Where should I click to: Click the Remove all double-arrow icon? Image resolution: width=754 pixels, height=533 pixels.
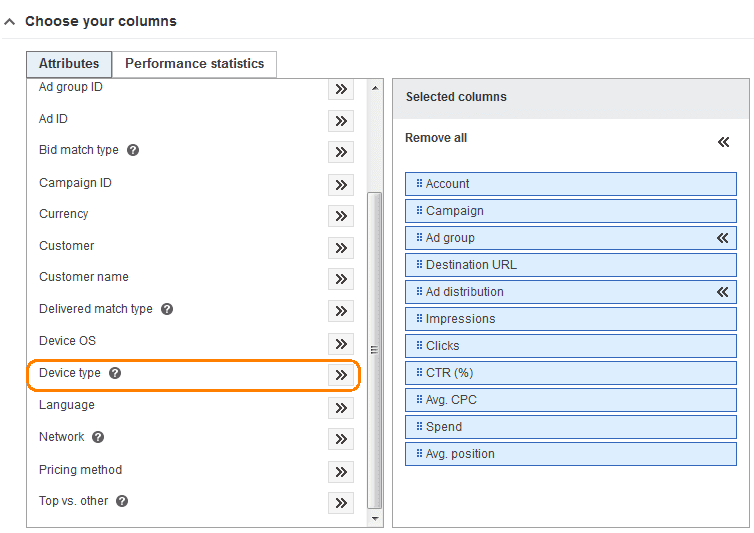723,142
